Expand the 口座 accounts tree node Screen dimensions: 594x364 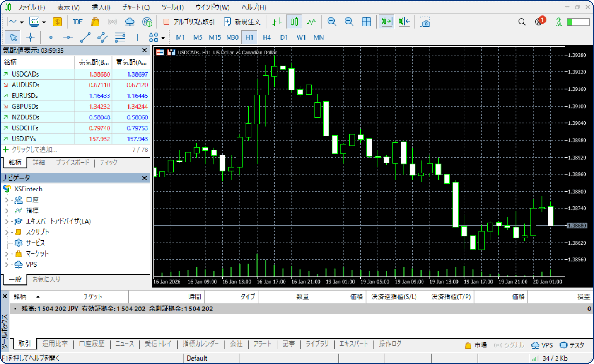7,200
